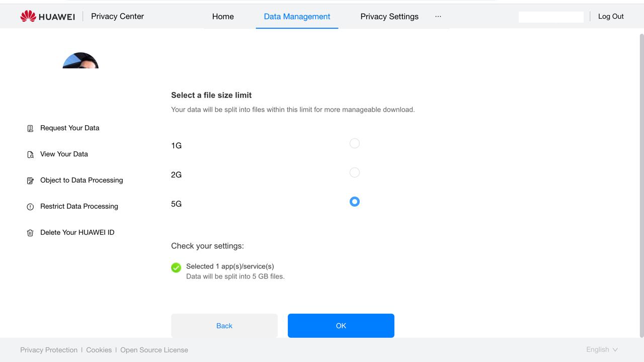This screenshot has width=644, height=362.
Task: Click the 'Select a file size limit' heading
Action: coord(211,95)
